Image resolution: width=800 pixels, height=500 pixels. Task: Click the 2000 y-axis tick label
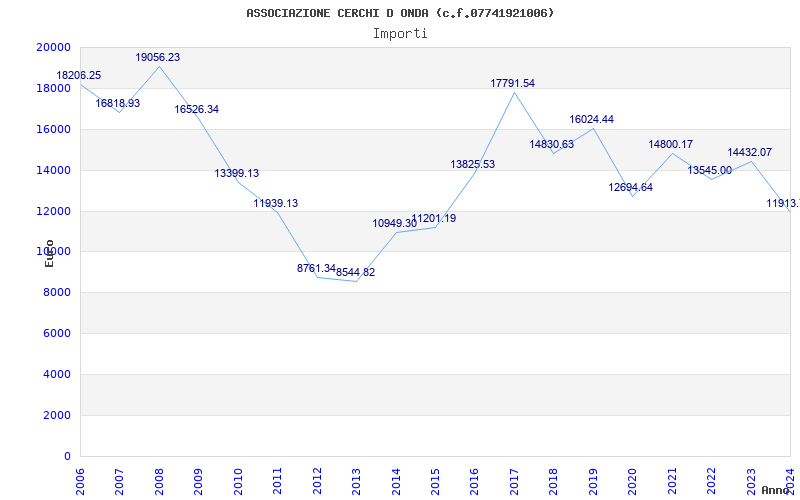[57, 415]
